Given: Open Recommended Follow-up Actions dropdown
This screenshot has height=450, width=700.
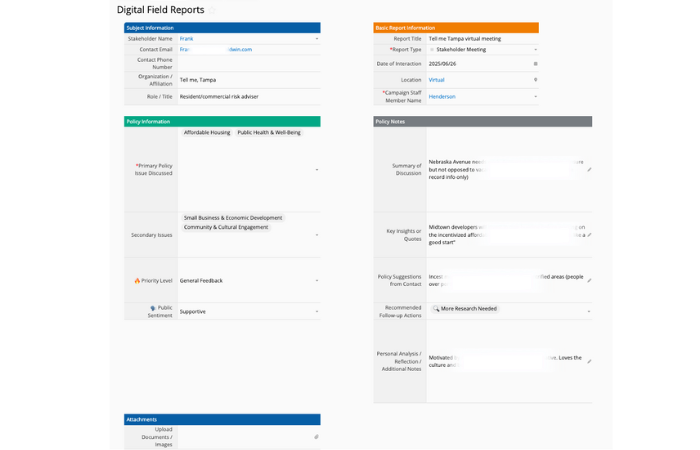Looking at the screenshot, I should (589, 311).
